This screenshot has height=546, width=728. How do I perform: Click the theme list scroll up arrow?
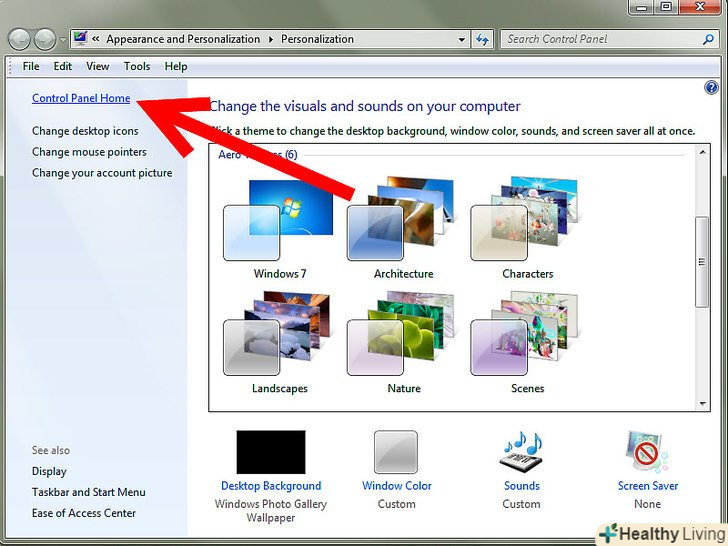pos(702,152)
